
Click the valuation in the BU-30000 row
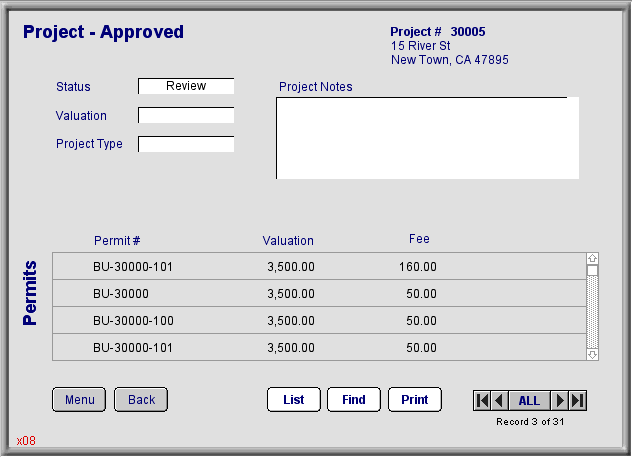[x=291, y=294]
